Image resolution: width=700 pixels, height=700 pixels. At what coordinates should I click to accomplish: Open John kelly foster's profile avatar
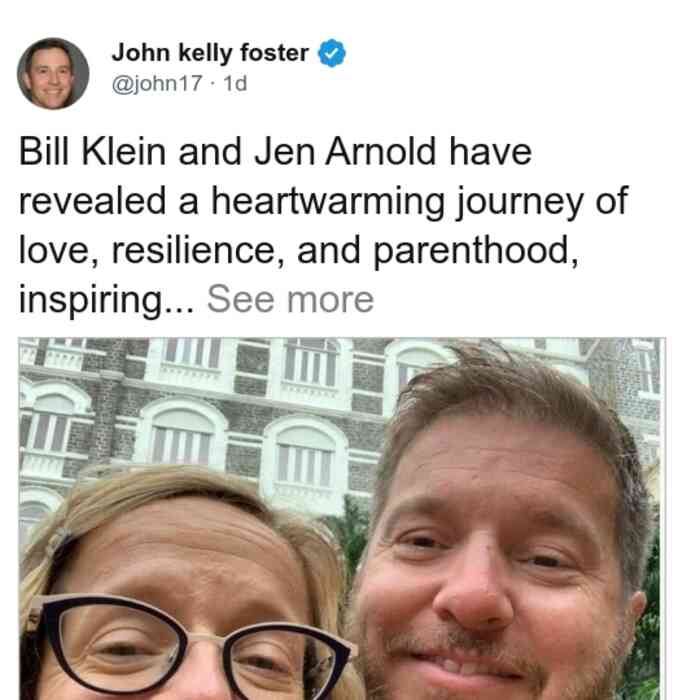click(x=53, y=74)
